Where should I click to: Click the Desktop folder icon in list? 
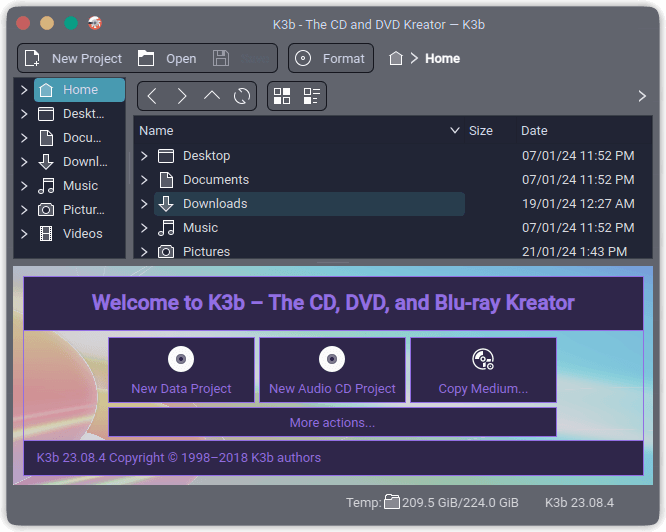pyautogui.click(x=166, y=156)
